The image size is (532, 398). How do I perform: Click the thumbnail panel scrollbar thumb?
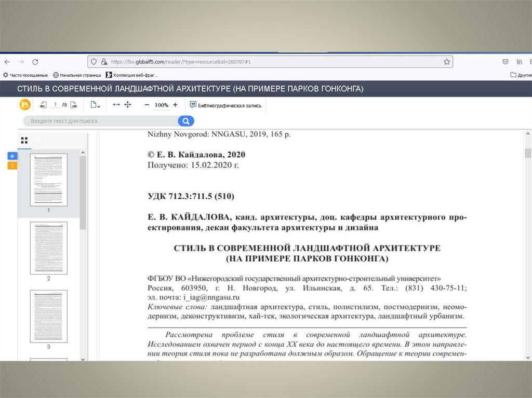(83, 193)
